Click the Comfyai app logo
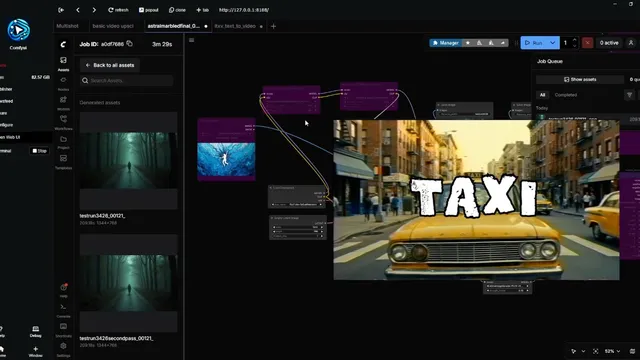 (x=18, y=30)
